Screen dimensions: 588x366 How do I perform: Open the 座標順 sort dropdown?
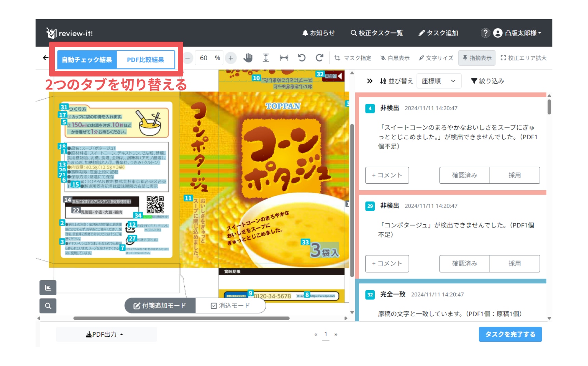(x=439, y=81)
